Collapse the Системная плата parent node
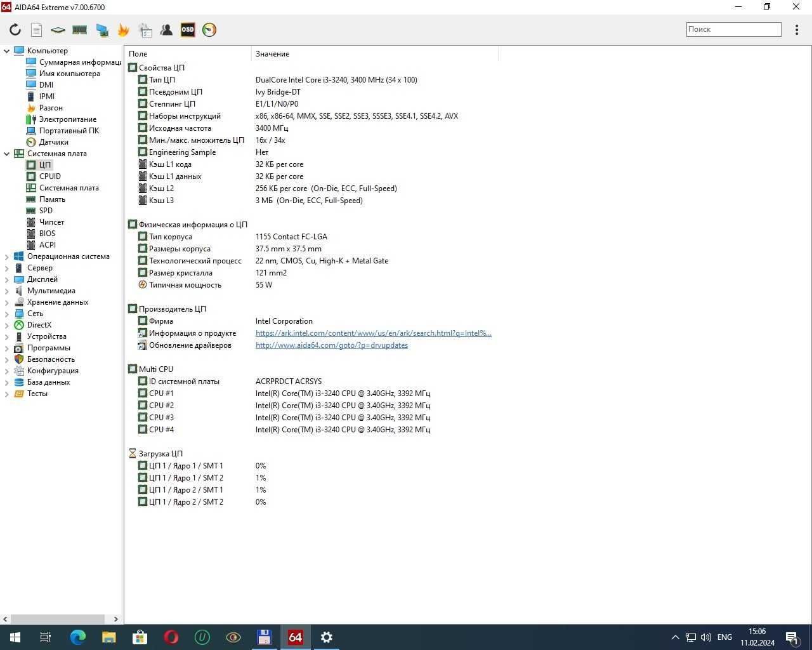The image size is (812, 650). [x=6, y=154]
